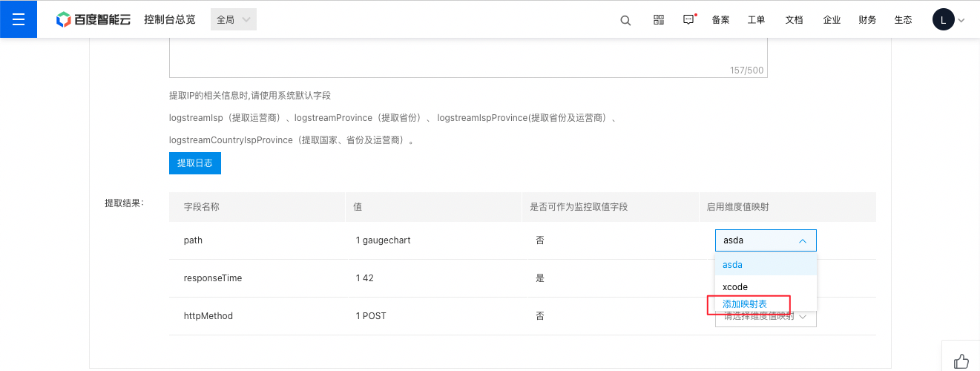Screen dimensions: 980x371
Task: Click the QR code icon
Action: (659, 20)
